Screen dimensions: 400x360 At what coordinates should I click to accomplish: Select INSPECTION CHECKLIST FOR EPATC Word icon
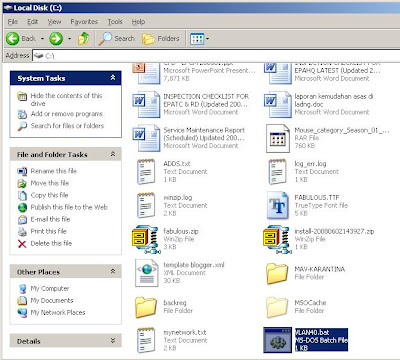coord(146,104)
